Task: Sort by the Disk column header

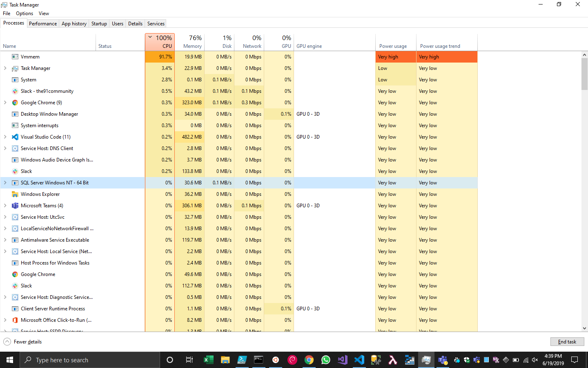Action: click(x=219, y=42)
